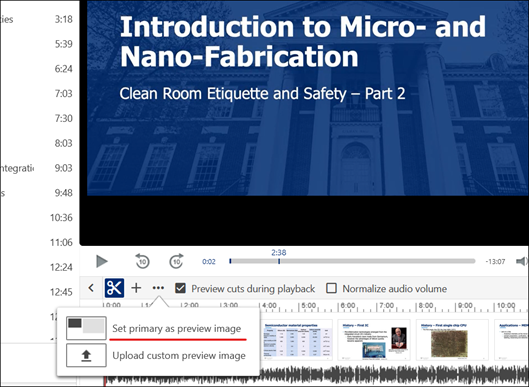The height and width of the screenshot is (387, 529).
Task: Collapse panel with the left chevron
Action: coord(91,288)
